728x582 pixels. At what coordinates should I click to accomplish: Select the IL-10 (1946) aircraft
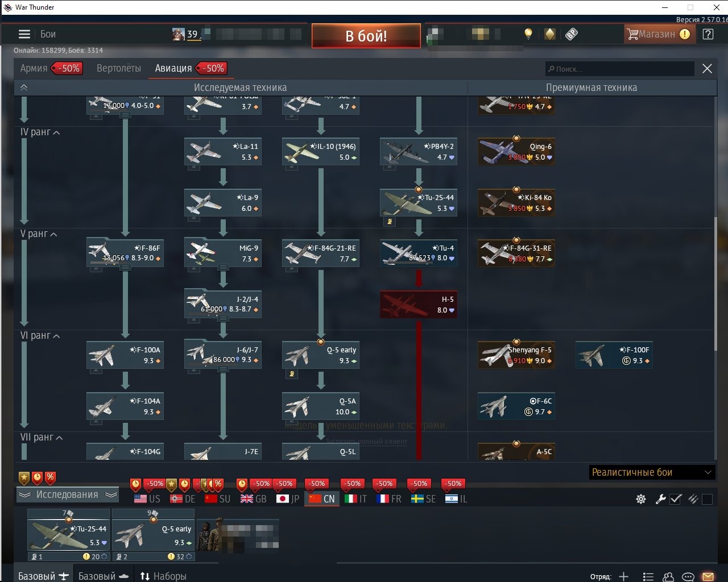tap(321, 152)
